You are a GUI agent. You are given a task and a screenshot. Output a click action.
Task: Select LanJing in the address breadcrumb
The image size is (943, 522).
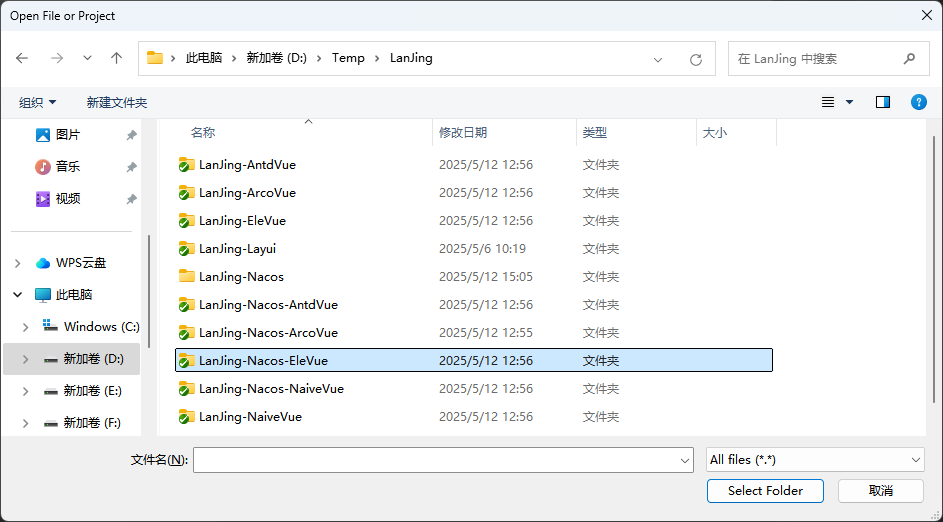pyautogui.click(x=411, y=58)
